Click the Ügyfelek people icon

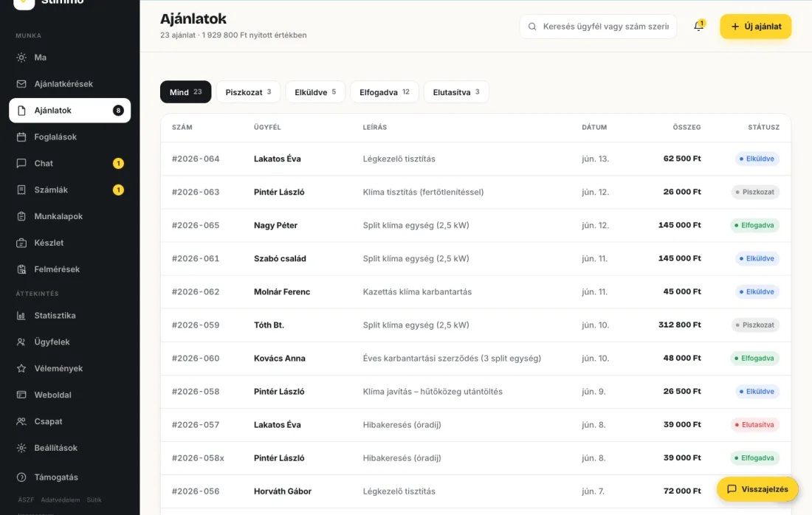coord(21,342)
